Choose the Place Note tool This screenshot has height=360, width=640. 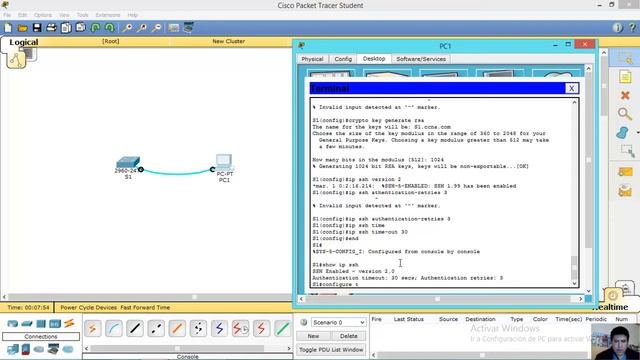coord(625,77)
